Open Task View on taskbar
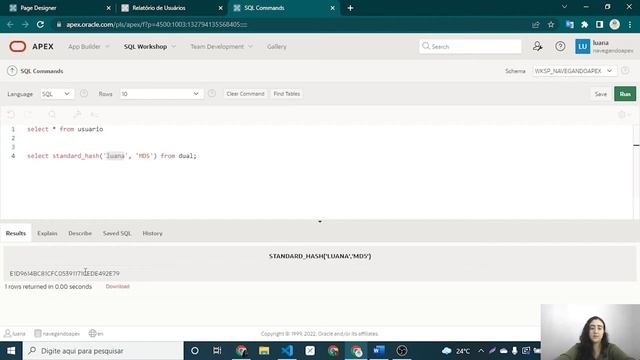 click(217, 351)
